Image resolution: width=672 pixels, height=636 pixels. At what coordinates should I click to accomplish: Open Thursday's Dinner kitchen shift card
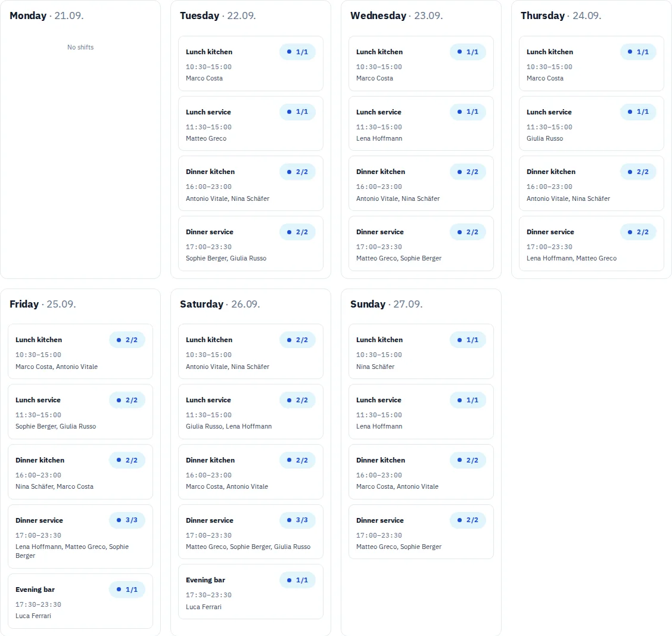click(x=592, y=184)
